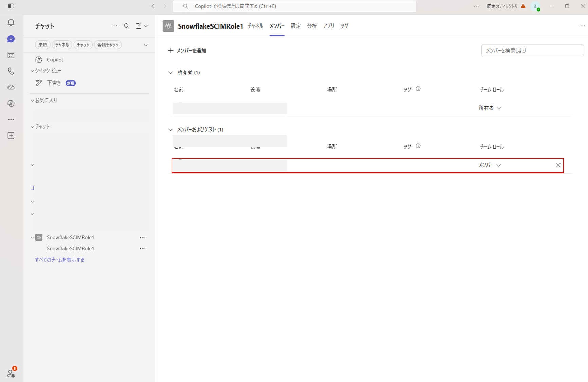Filter chats by 未読

43,45
